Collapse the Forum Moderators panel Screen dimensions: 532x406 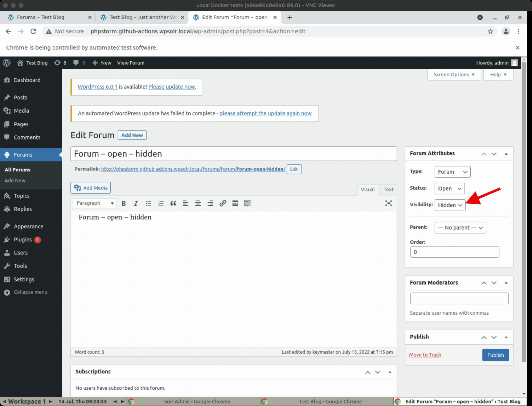(506, 283)
